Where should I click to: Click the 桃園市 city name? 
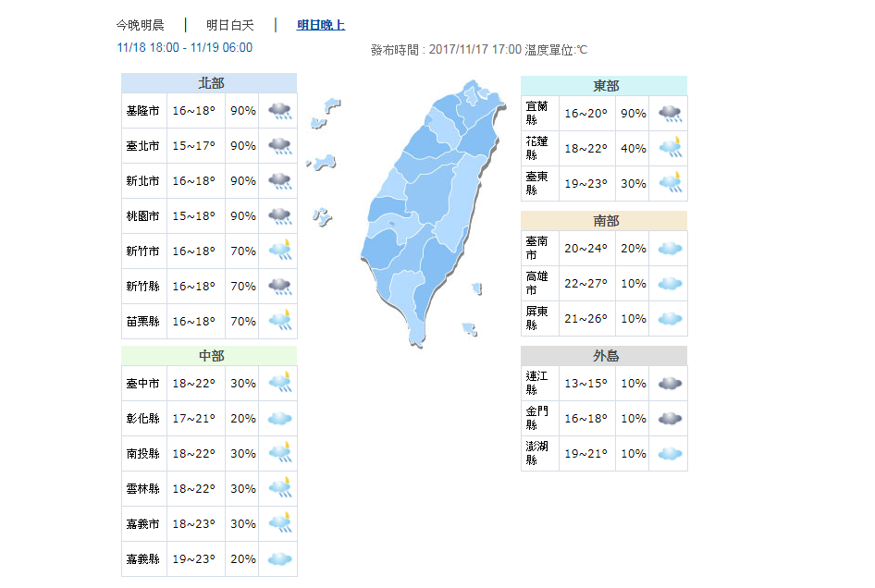(x=142, y=216)
